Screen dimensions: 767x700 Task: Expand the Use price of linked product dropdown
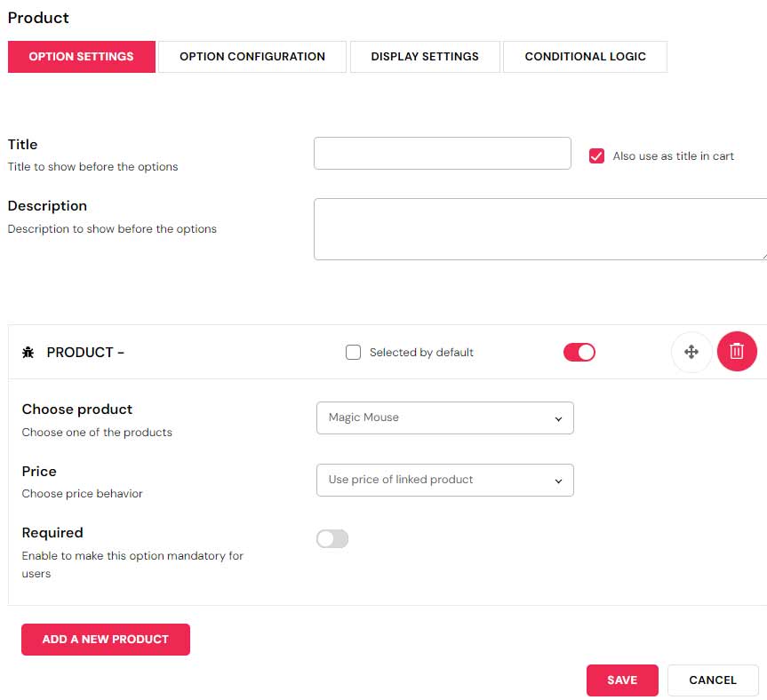click(x=444, y=480)
